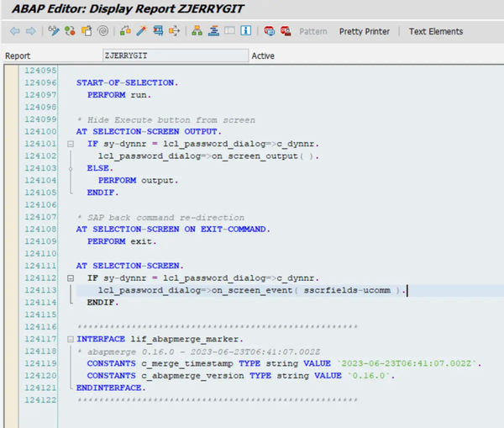Viewport: 504px width, 428px height.
Task: Toggle Active/Inactive version icon
Action: tap(70, 31)
